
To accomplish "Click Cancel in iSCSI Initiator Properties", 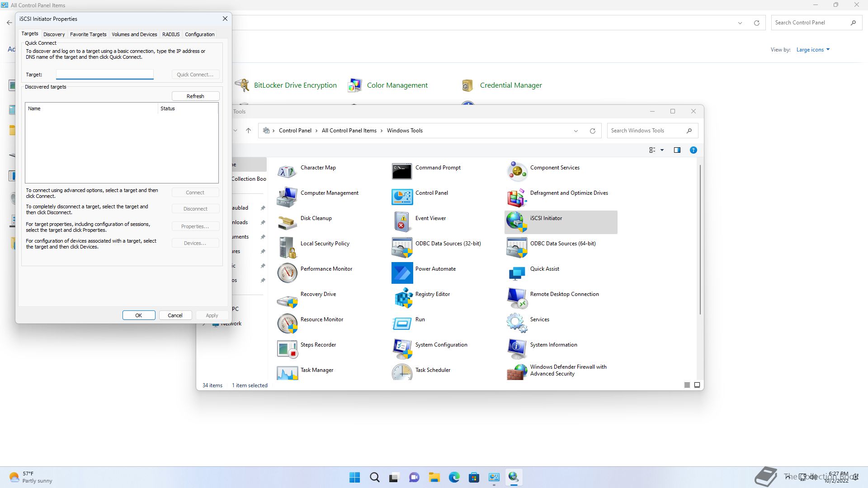I will [175, 315].
